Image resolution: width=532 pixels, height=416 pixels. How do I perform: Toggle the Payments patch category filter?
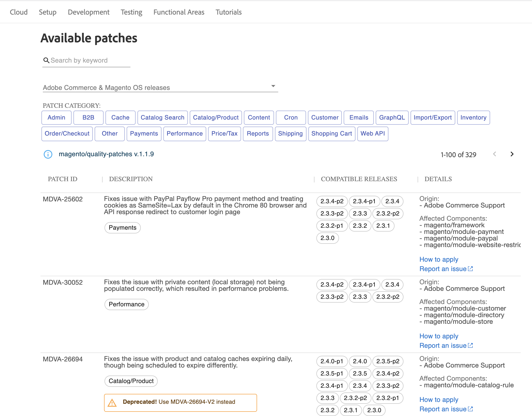tap(144, 133)
